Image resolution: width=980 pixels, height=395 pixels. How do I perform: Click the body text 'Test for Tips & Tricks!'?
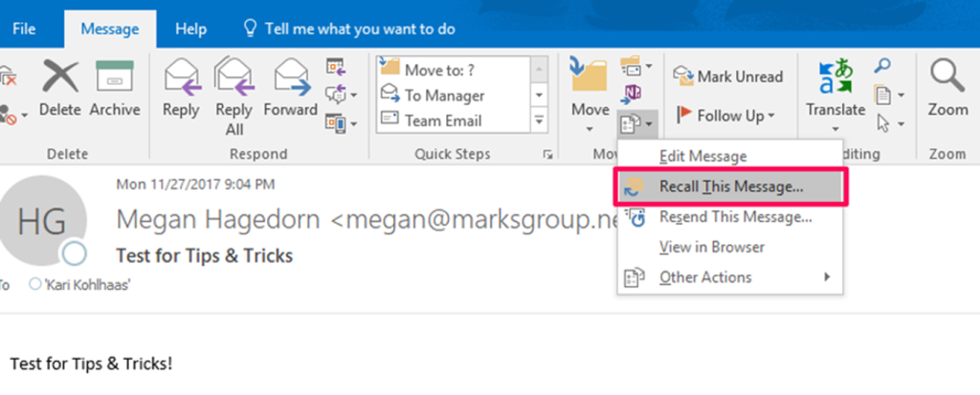91,363
